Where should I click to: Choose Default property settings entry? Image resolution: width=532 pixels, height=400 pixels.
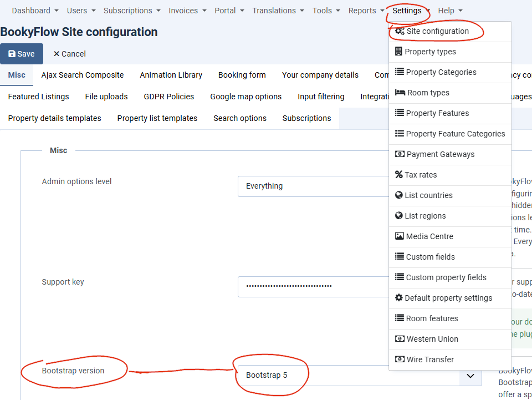click(450, 298)
